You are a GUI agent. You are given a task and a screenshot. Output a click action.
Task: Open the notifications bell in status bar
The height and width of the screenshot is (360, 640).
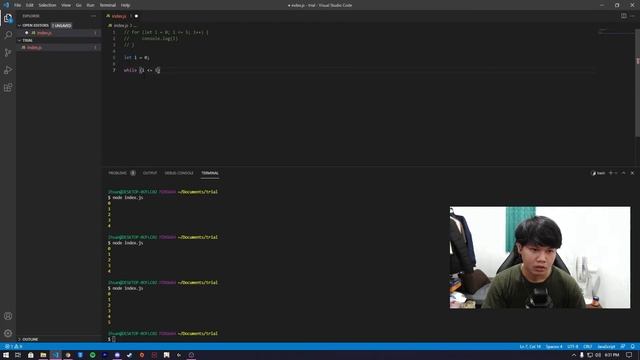[x=632, y=347]
